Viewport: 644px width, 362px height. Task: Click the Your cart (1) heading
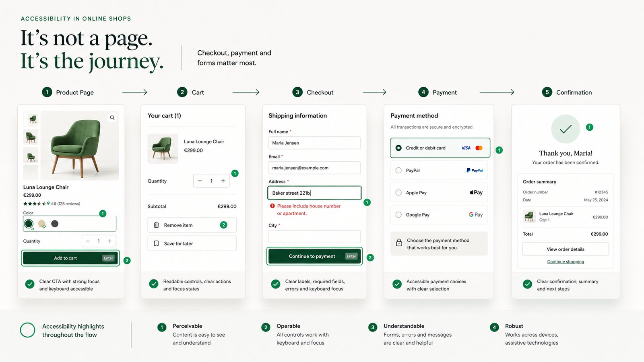click(x=164, y=116)
